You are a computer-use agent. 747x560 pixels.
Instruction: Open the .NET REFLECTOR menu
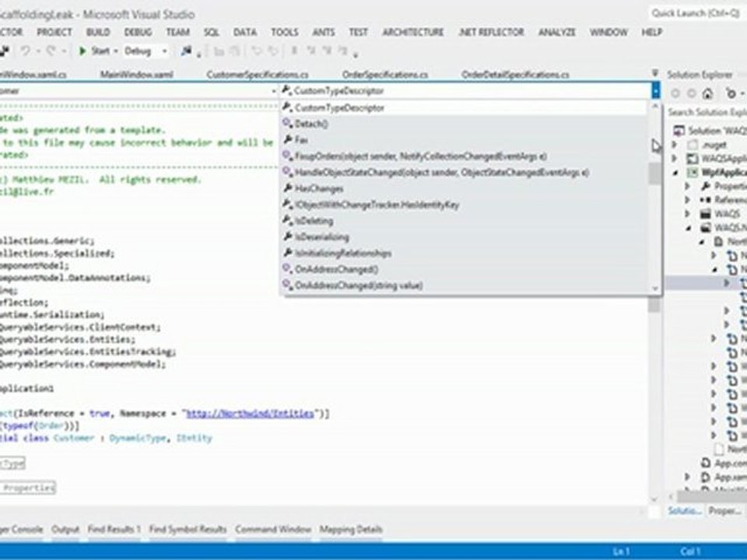pos(491,33)
